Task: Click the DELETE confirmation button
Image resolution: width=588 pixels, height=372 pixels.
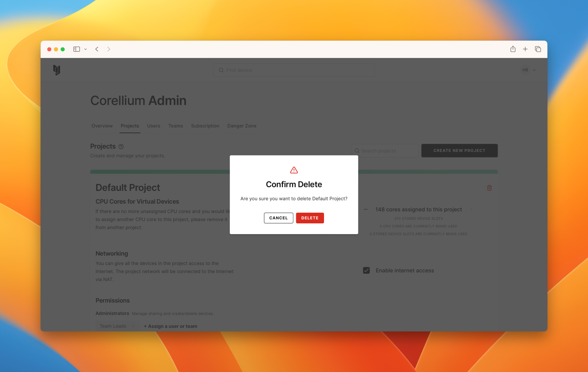Action: [x=310, y=218]
